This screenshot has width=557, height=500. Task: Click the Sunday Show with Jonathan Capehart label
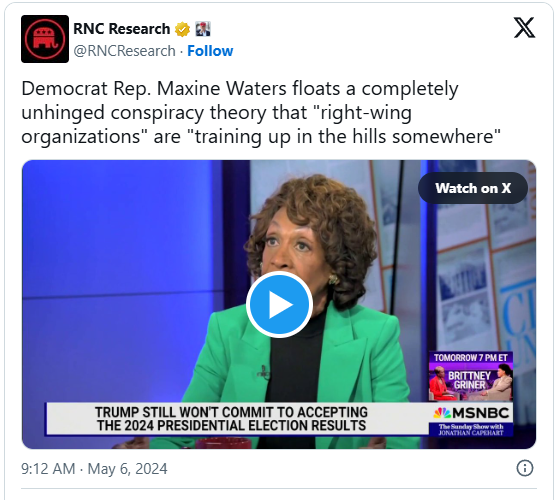pos(471,429)
